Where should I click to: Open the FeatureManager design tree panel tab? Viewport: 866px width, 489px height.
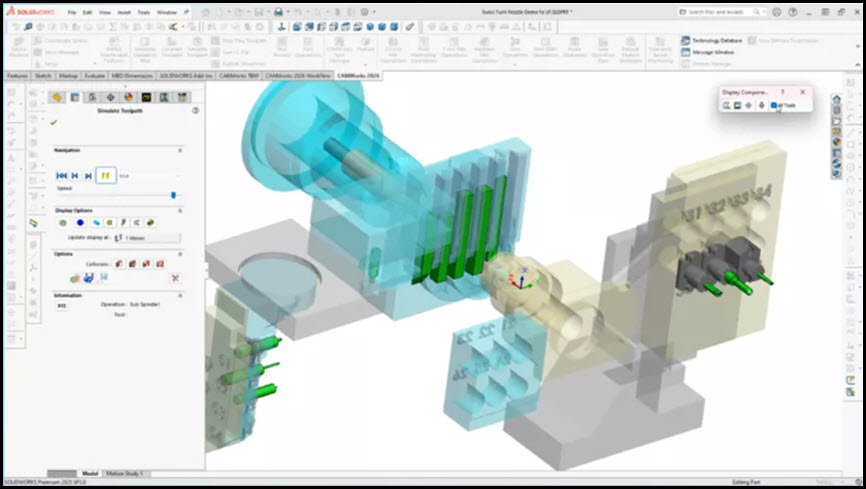57,97
